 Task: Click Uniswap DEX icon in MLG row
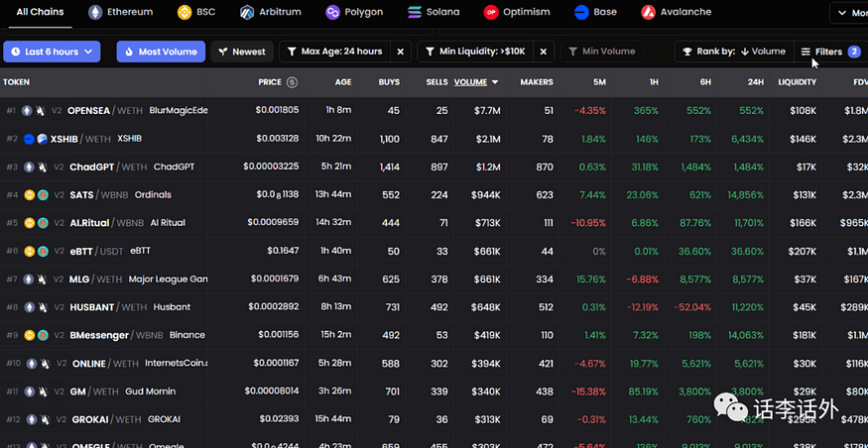pyautogui.click(x=42, y=280)
